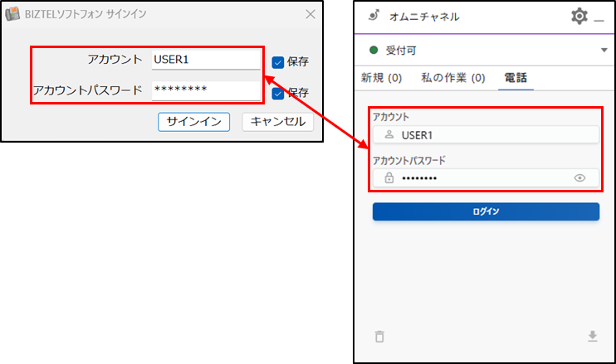
Task: Minimize the Omnichannel widget panel
Action: tap(599, 20)
